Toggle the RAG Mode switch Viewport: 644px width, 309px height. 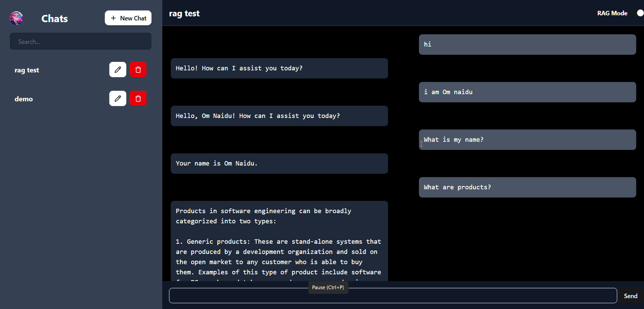tap(638, 13)
